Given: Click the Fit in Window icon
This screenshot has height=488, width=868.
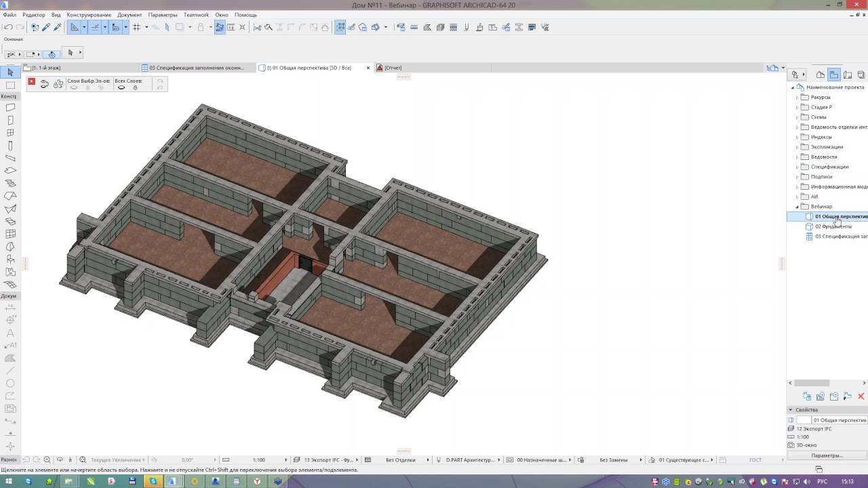Looking at the screenshot, I should click(83, 460).
